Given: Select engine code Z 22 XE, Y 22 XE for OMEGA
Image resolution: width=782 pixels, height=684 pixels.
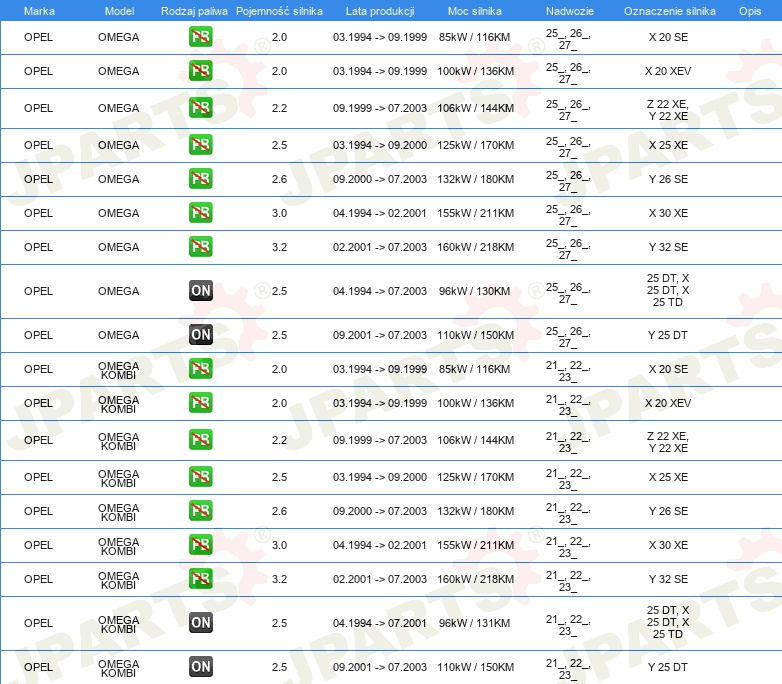Looking at the screenshot, I should coord(668,110).
